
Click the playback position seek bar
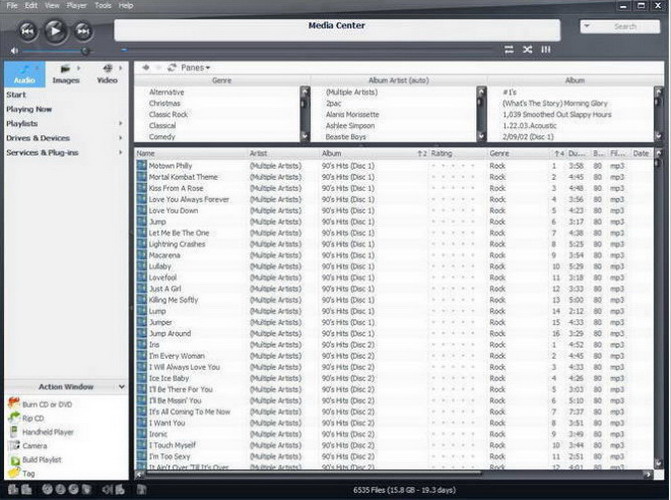[308, 50]
